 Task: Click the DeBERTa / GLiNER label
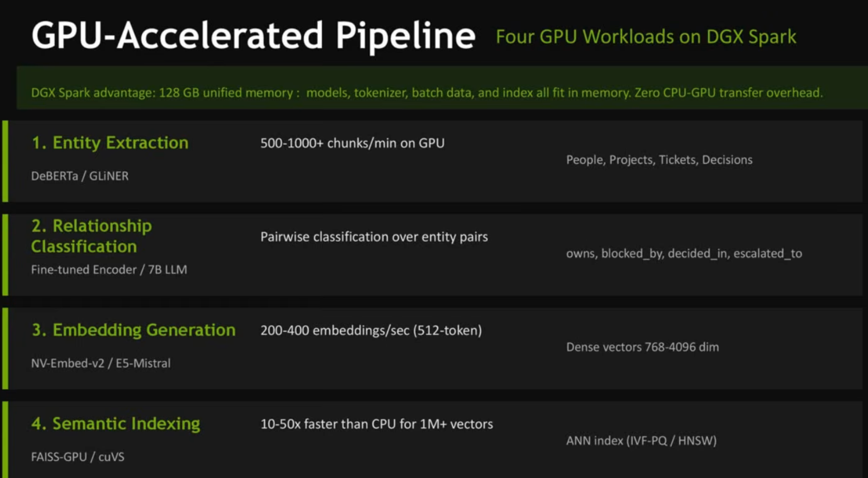tap(80, 176)
